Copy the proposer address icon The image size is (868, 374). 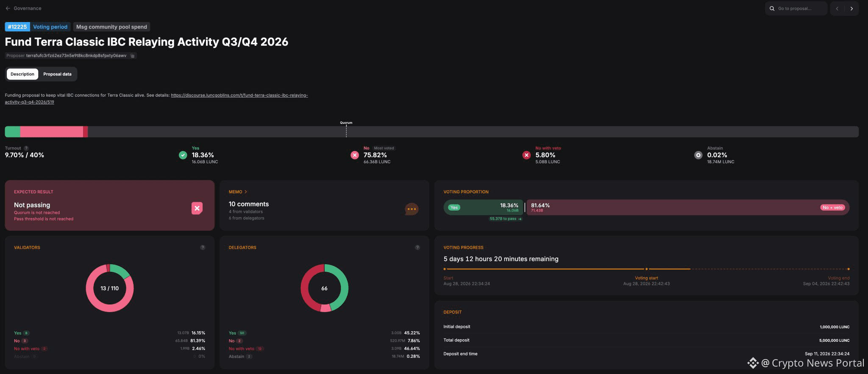[x=133, y=56]
